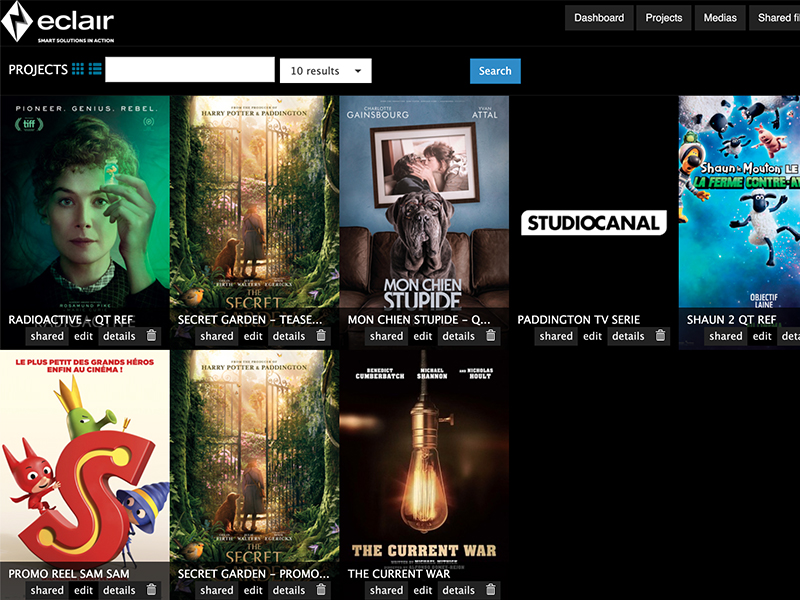Open the StudioCanal Paddington thumbnail
Viewport: 800px width, 600px height.
pos(594,223)
